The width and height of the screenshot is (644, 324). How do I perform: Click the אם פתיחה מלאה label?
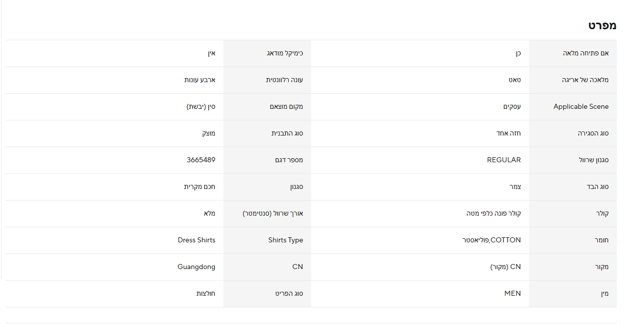pyautogui.click(x=586, y=53)
